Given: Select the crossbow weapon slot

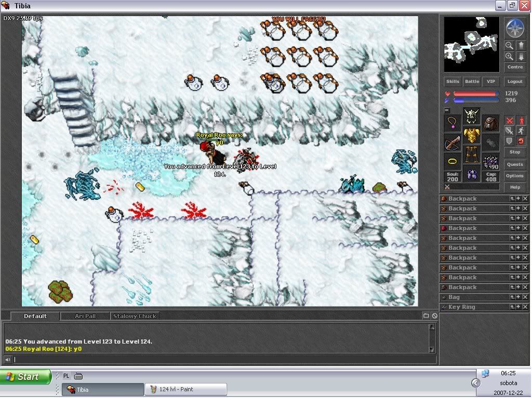Looking at the screenshot, I should coord(453,142).
